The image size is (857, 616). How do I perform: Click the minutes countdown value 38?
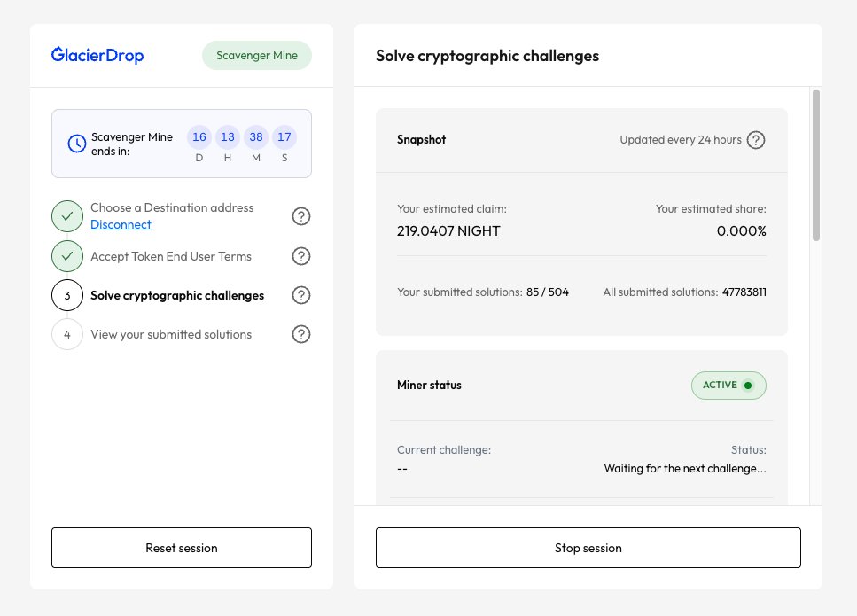coord(256,137)
